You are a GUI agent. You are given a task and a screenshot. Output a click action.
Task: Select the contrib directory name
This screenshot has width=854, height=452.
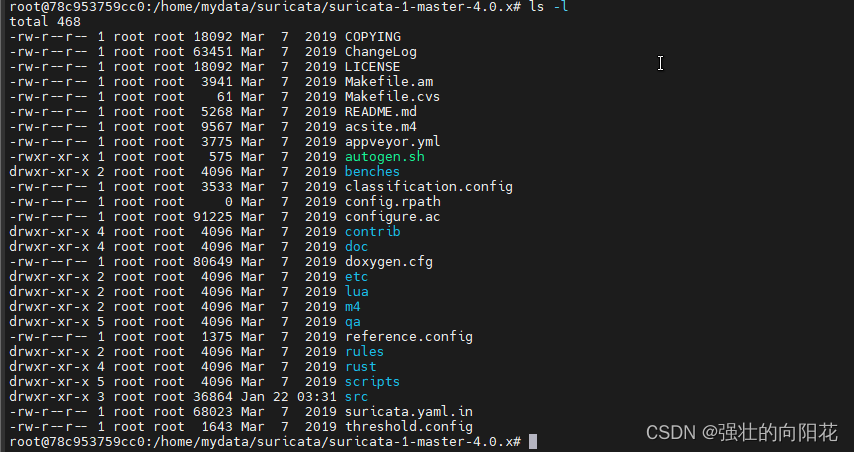[x=373, y=231]
